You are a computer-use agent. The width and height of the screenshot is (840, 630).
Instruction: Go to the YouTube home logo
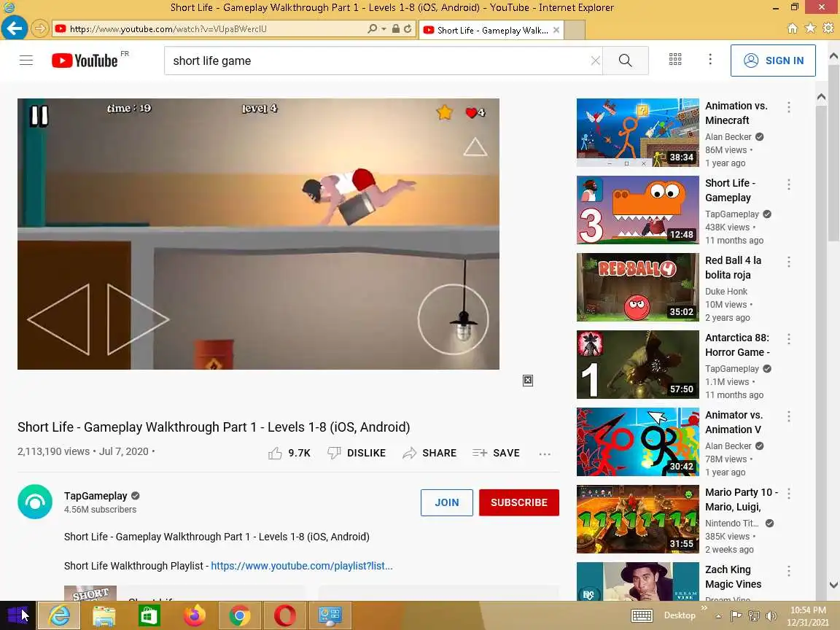(x=85, y=61)
